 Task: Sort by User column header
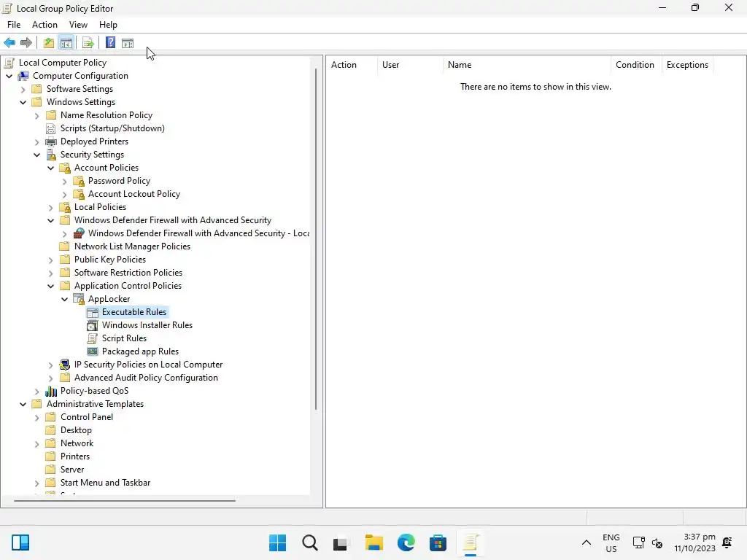pyautogui.click(x=410, y=65)
